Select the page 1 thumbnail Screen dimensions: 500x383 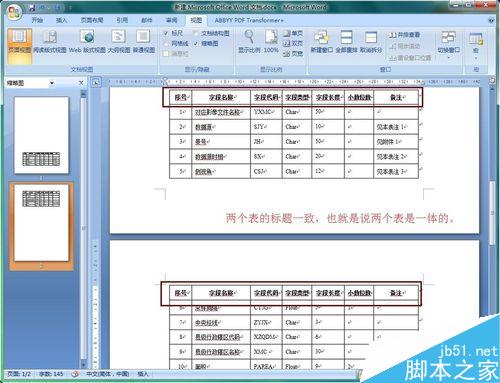pyautogui.click(x=41, y=135)
